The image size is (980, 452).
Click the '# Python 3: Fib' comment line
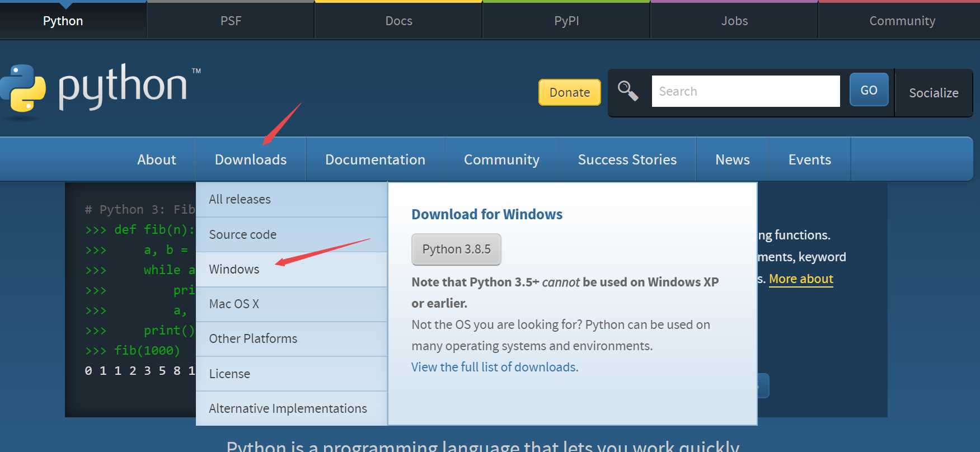pos(139,209)
